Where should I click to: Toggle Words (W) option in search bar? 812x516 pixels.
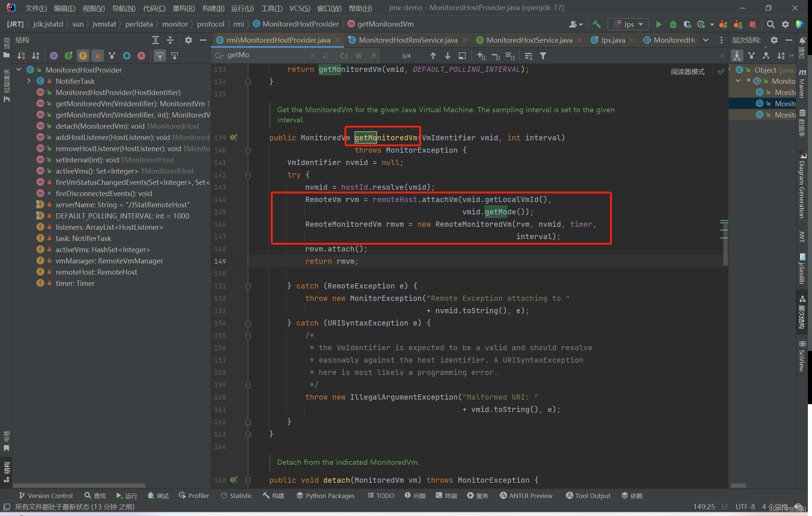(358, 56)
